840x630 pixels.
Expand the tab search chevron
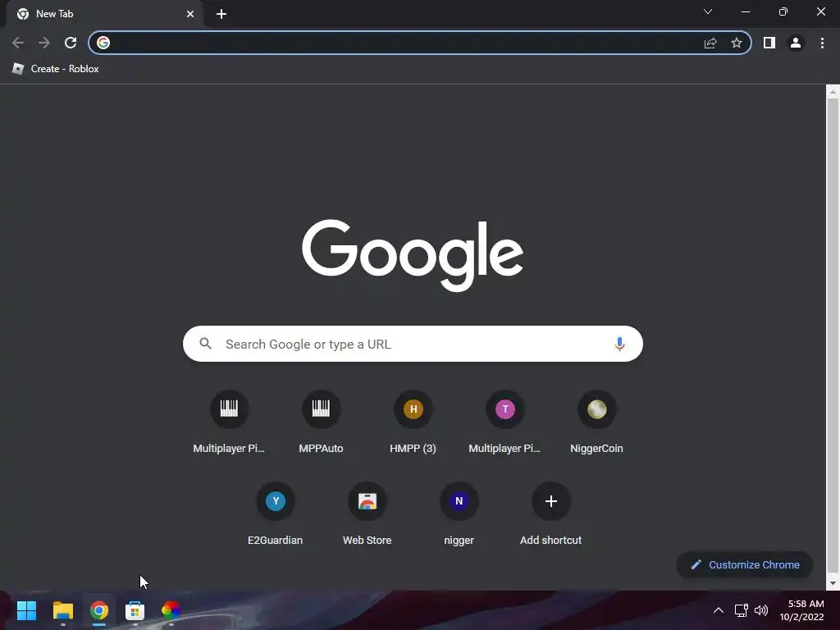(708, 11)
